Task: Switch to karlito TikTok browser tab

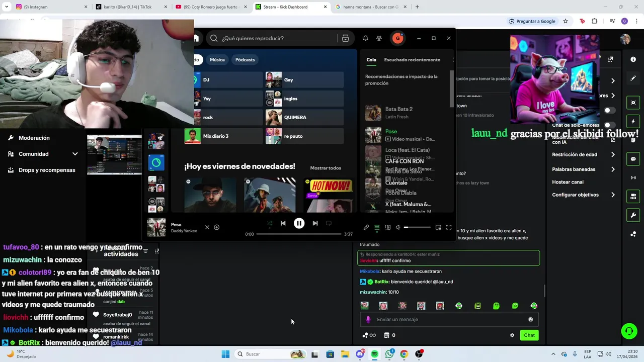Action: click(x=131, y=7)
